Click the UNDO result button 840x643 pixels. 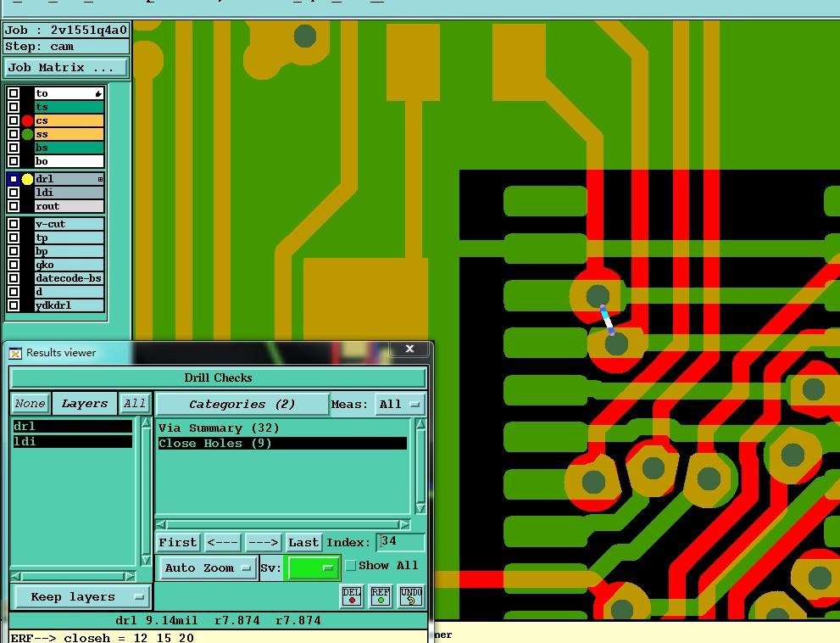411,595
